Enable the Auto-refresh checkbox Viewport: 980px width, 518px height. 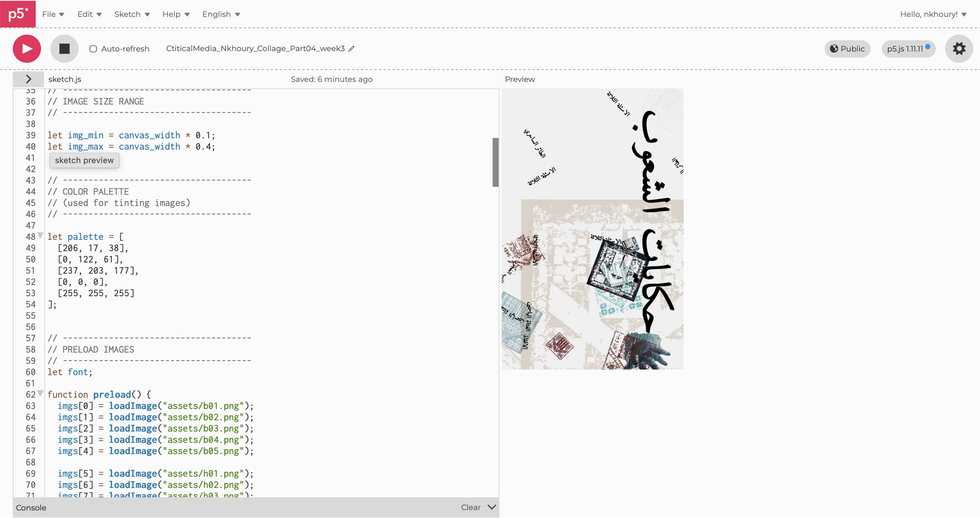click(93, 49)
